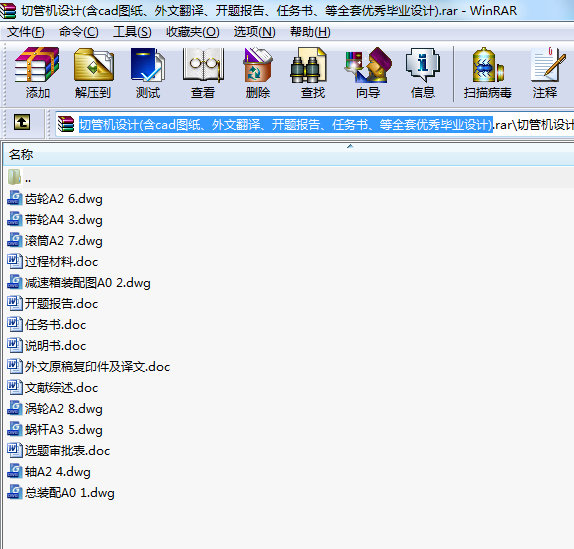Click the Add (添加) toolbar icon
The height and width of the screenshot is (549, 574).
tap(37, 65)
